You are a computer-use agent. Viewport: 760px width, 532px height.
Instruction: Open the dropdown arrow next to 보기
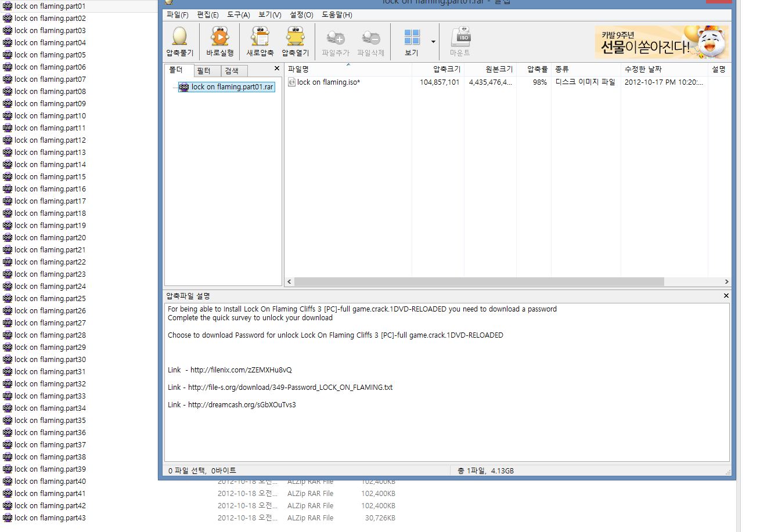tap(433, 42)
